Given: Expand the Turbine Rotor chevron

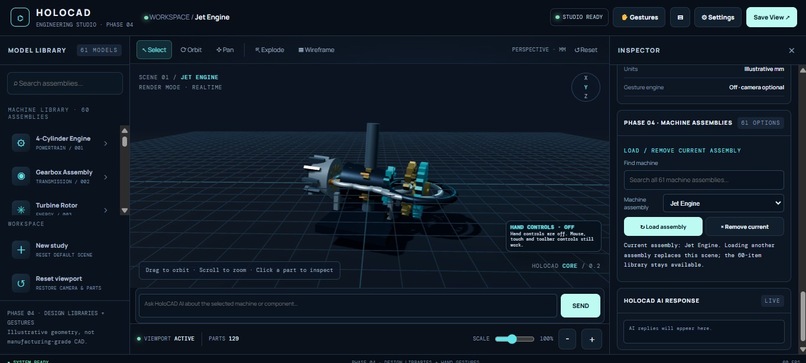Looking at the screenshot, I should 105,210.
